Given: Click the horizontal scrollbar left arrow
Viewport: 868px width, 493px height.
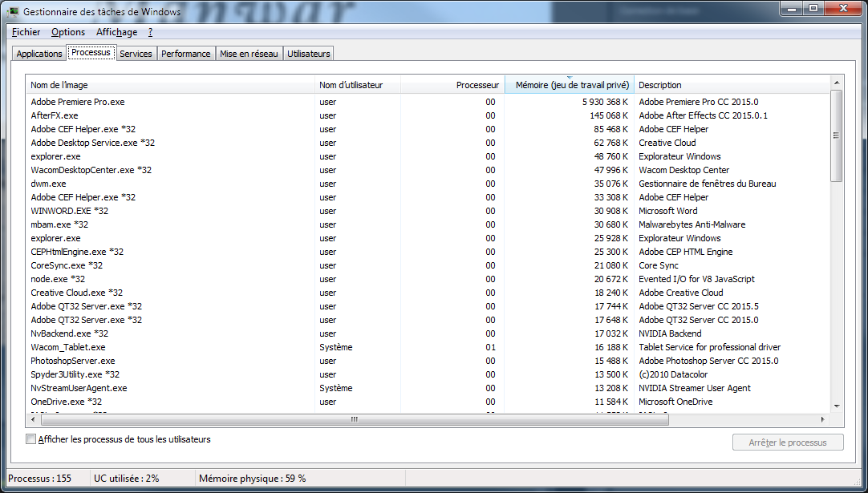Looking at the screenshot, I should tap(33, 419).
